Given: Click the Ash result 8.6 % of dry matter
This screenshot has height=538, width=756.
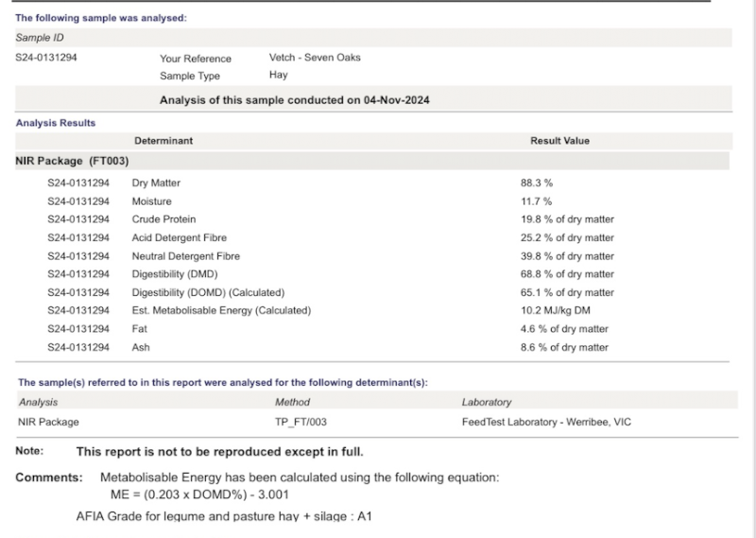Looking at the screenshot, I should [558, 348].
